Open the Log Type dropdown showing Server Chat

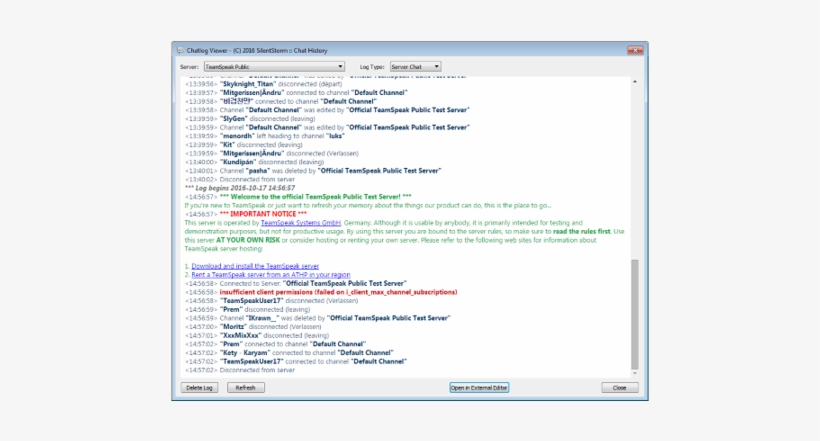point(415,66)
